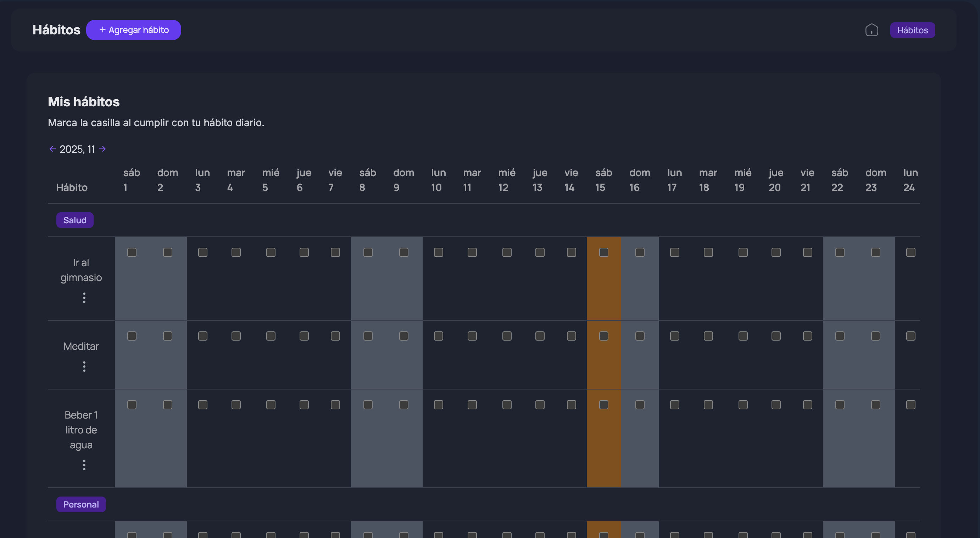Tick Beber agua box for sáb 1
The width and height of the screenshot is (980, 538).
coord(132,405)
